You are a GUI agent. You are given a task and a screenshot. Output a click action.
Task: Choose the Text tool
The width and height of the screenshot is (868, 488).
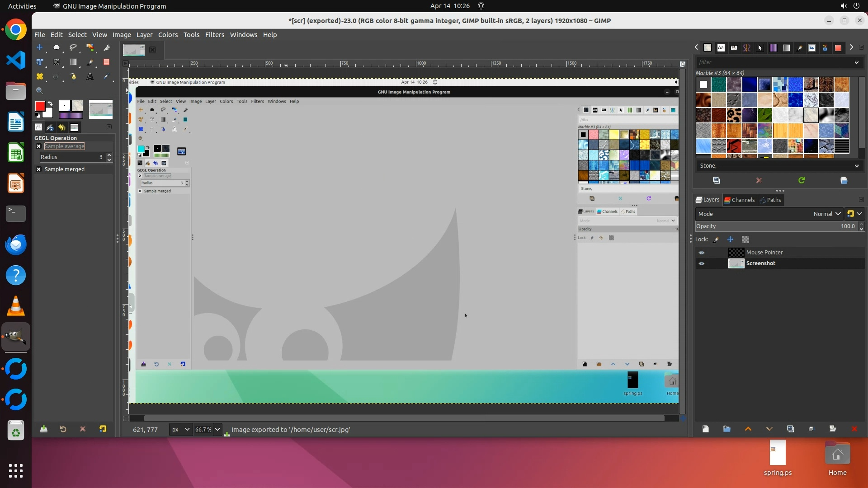coord(90,77)
